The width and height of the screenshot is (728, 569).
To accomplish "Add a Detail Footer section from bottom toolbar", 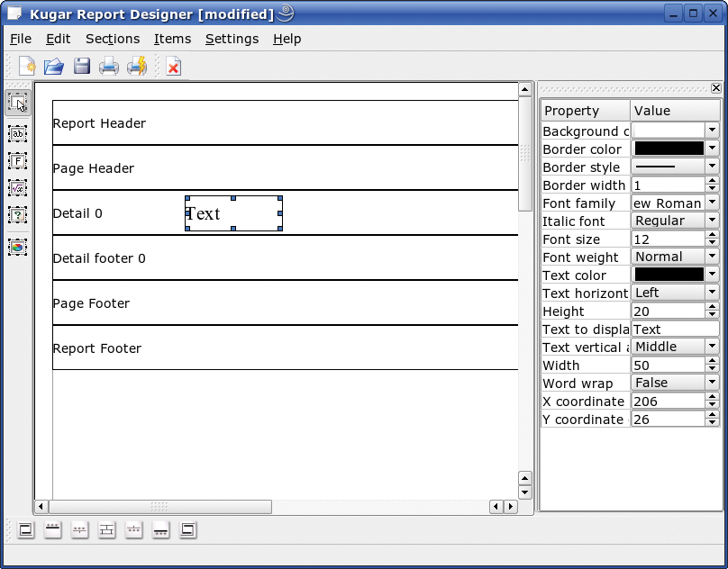I will click(133, 530).
